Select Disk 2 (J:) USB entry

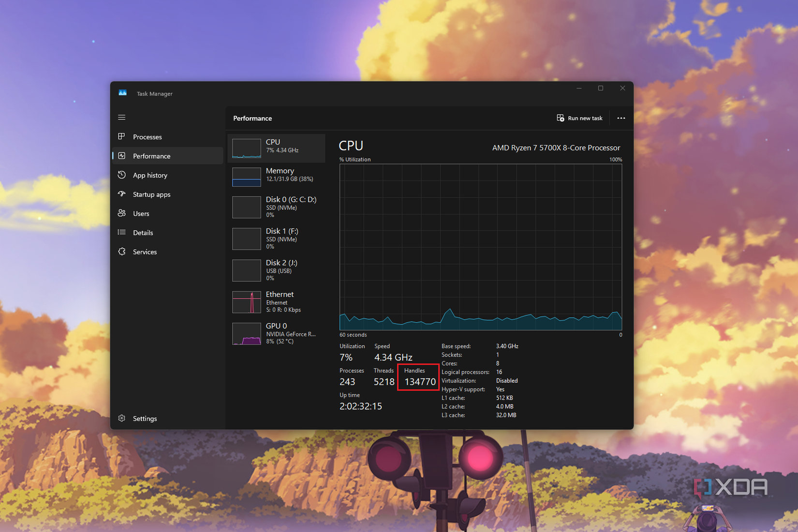pos(277,270)
